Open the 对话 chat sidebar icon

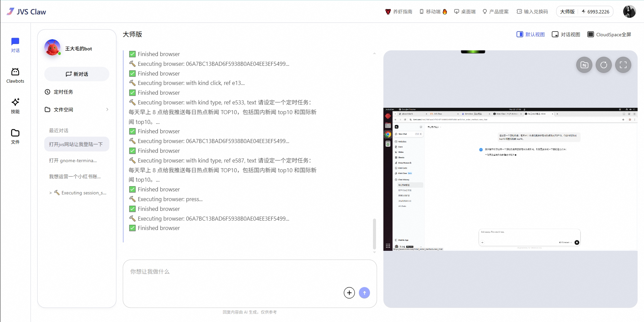(x=15, y=45)
